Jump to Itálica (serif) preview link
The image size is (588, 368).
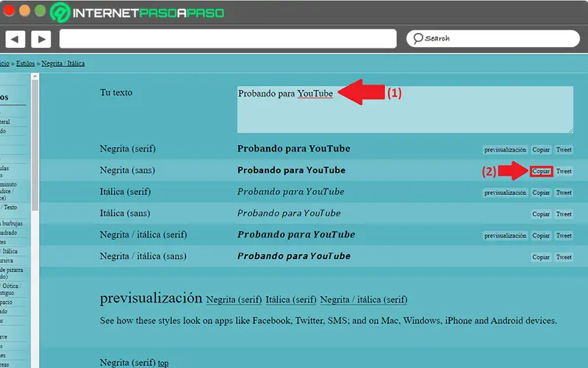pos(291,300)
